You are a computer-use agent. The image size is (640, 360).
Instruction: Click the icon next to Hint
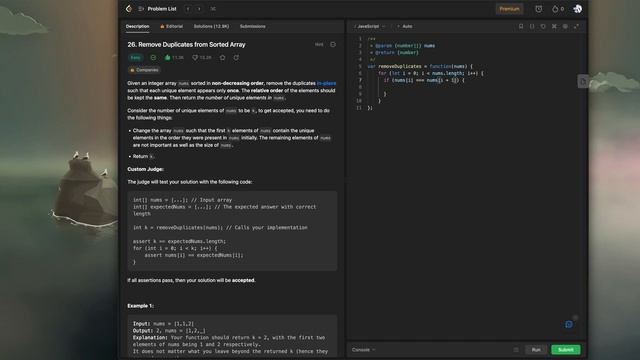tap(333, 44)
